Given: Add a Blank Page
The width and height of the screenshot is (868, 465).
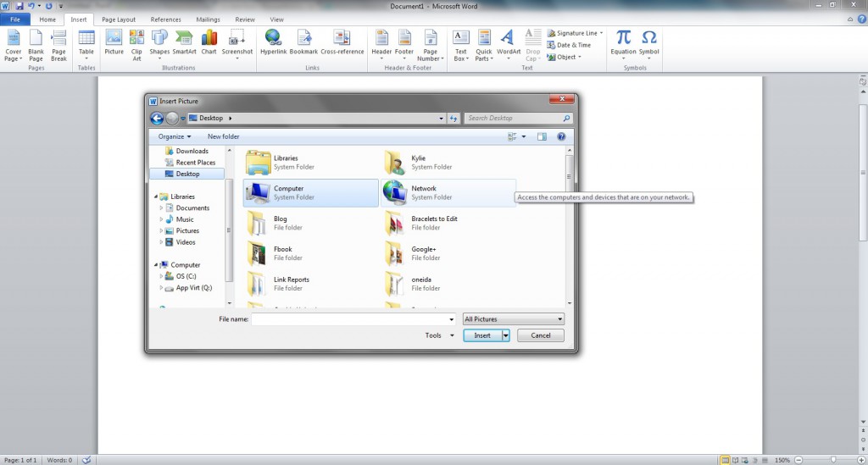Looking at the screenshot, I should (36, 46).
